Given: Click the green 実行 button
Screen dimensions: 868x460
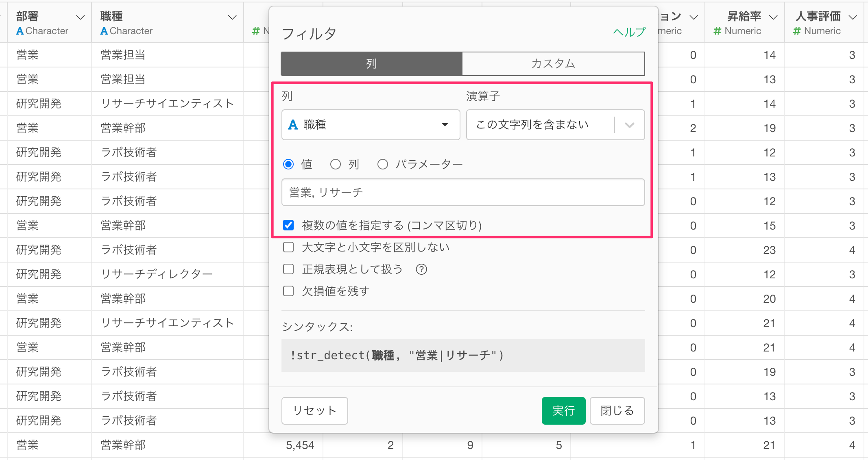Looking at the screenshot, I should [x=563, y=411].
